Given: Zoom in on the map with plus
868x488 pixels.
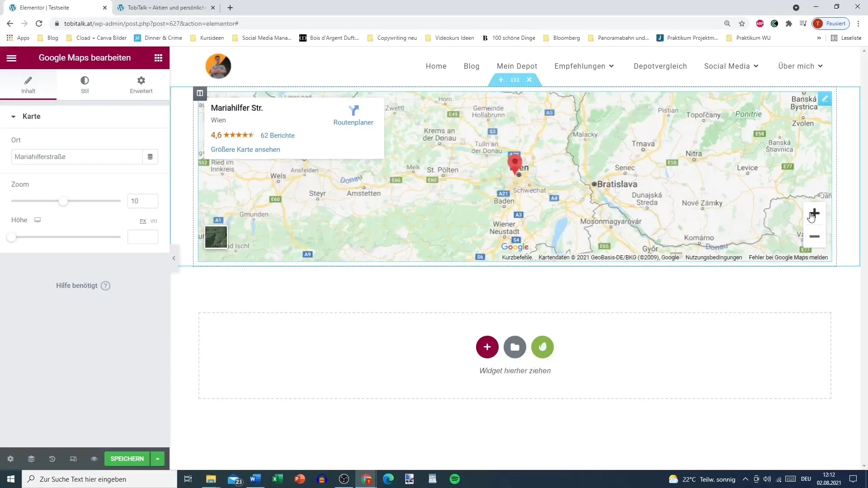Looking at the screenshot, I should coord(815,213).
